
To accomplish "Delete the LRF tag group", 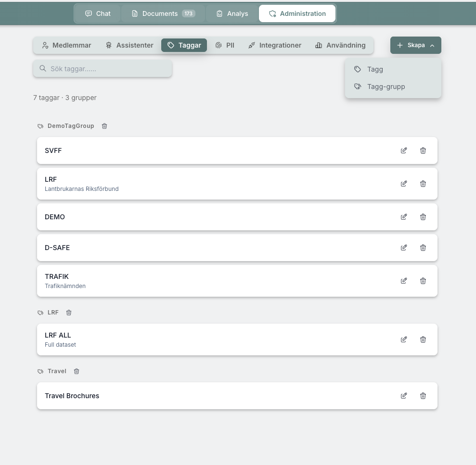I will pos(69,313).
